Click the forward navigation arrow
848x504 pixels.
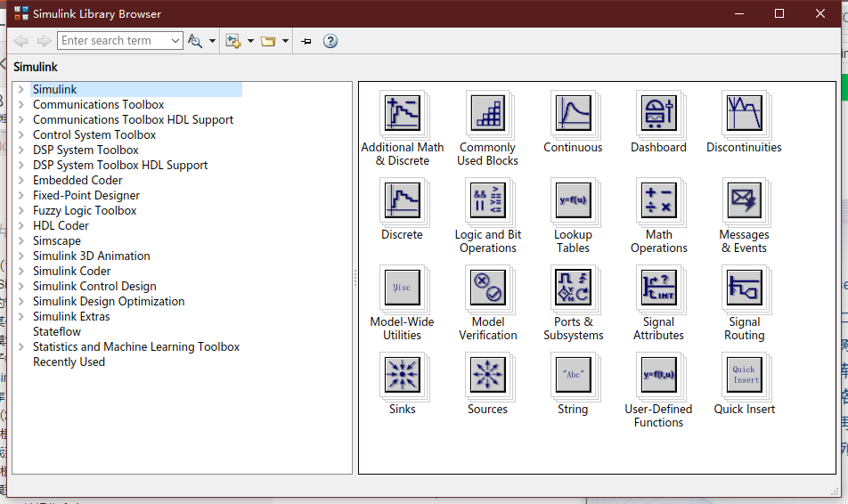tap(44, 41)
